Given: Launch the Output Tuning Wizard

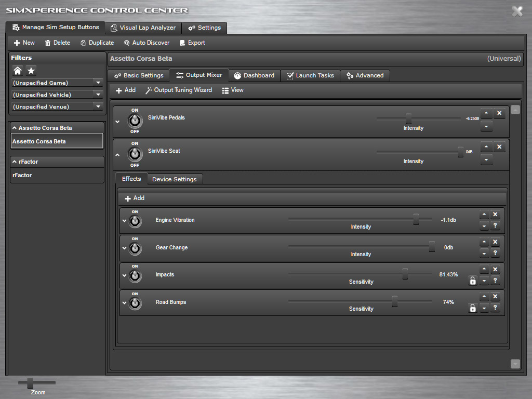Looking at the screenshot, I should (178, 90).
